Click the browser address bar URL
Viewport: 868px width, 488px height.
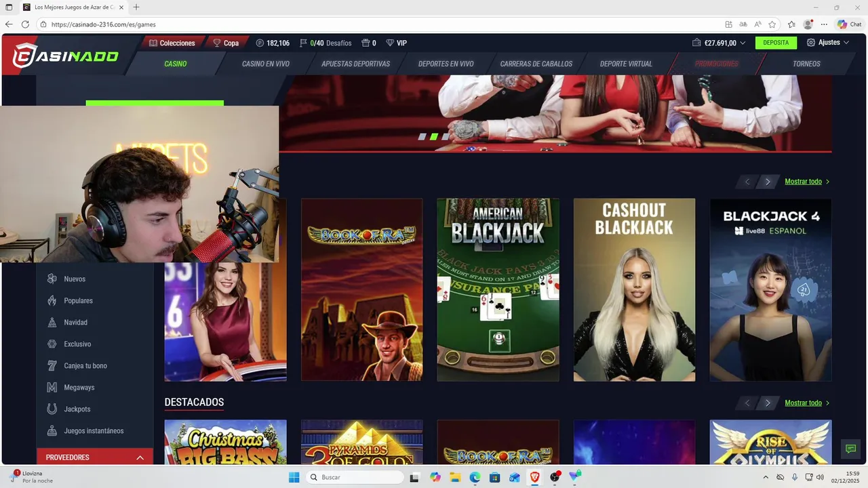tap(104, 24)
